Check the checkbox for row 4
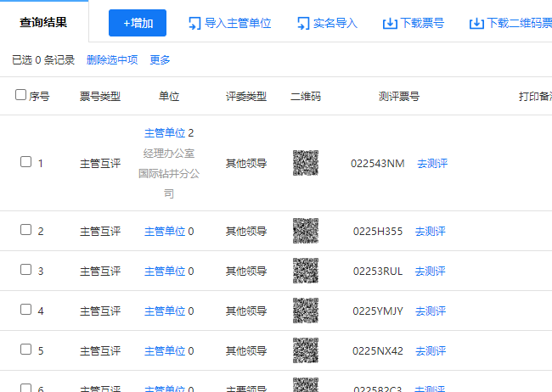The width and height of the screenshot is (552, 392). pyautogui.click(x=25, y=310)
